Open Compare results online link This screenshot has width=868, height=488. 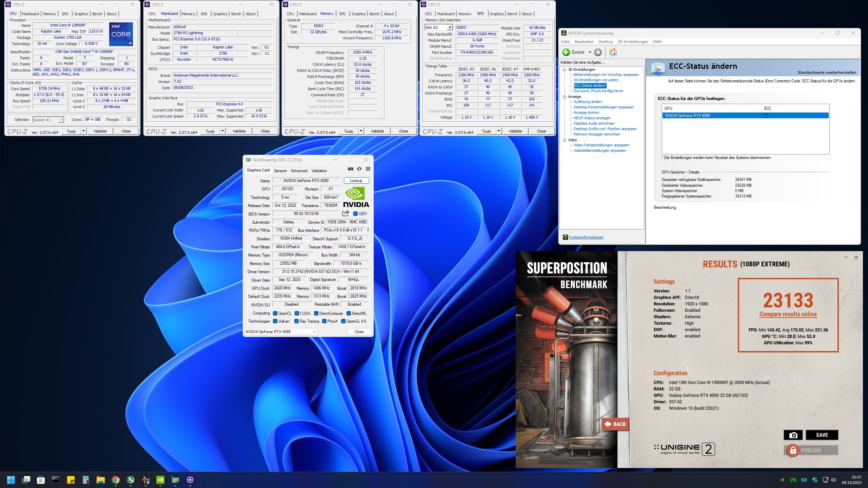coord(788,314)
